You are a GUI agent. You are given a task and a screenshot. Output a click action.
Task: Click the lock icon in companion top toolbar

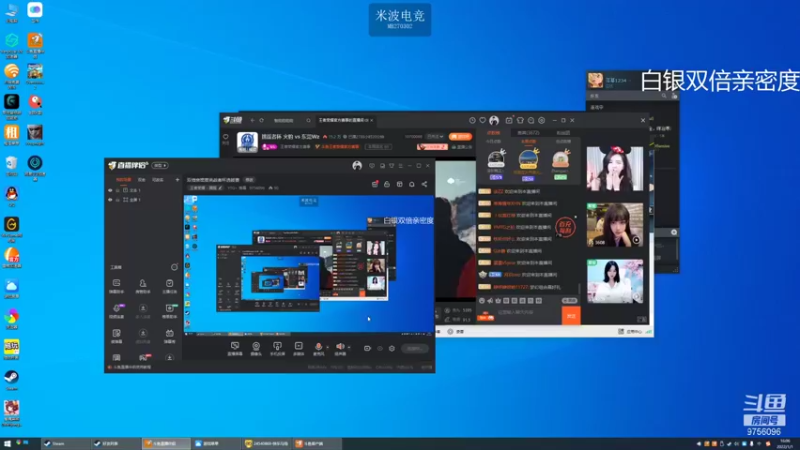387,184
